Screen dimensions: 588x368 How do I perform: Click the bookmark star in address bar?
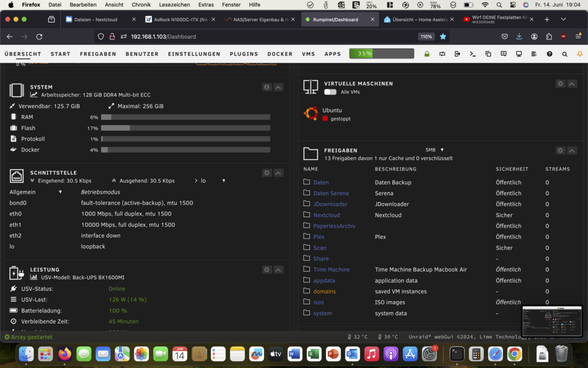[443, 37]
